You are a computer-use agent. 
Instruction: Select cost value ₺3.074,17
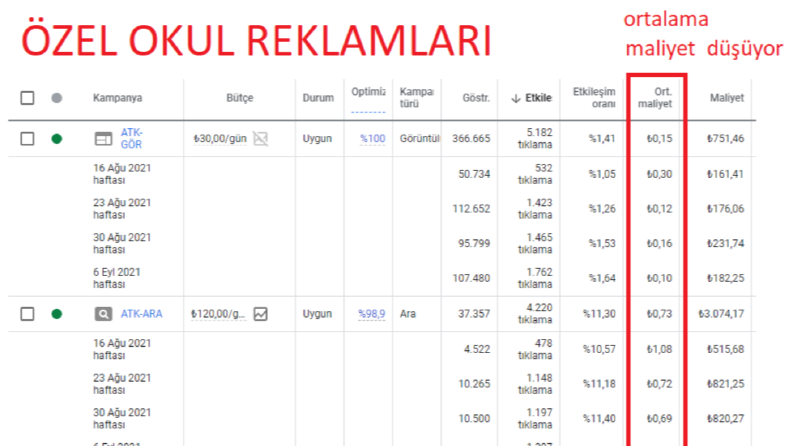coord(721,314)
